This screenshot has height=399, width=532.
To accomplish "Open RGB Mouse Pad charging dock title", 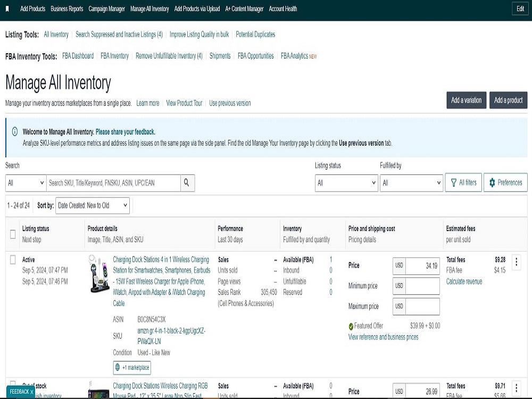I will pyautogui.click(x=160, y=390).
